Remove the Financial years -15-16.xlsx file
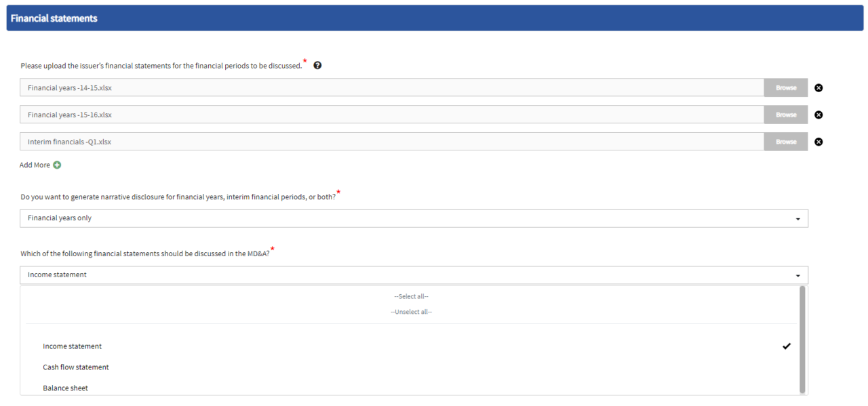The image size is (868, 406). point(818,115)
